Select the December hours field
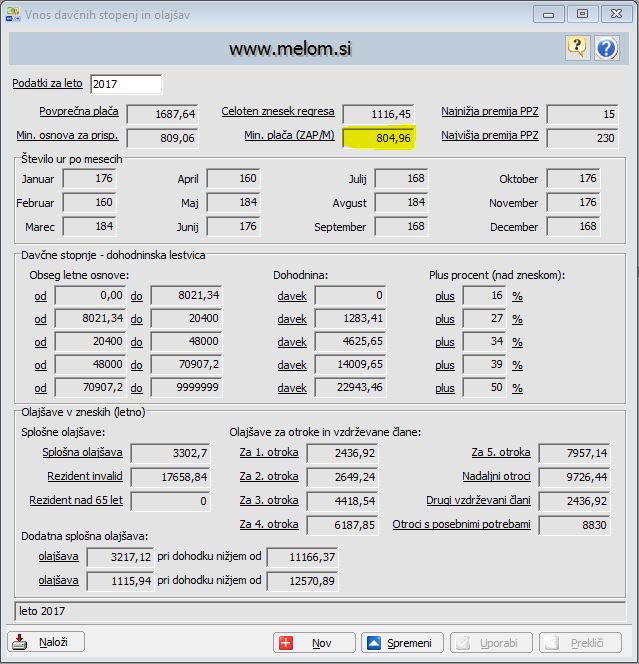The height and width of the screenshot is (664, 639). (x=575, y=227)
